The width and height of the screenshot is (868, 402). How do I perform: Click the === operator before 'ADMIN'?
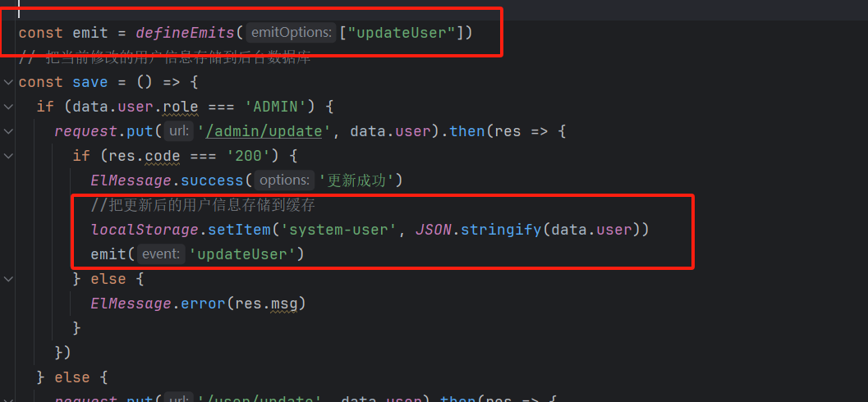pos(221,107)
